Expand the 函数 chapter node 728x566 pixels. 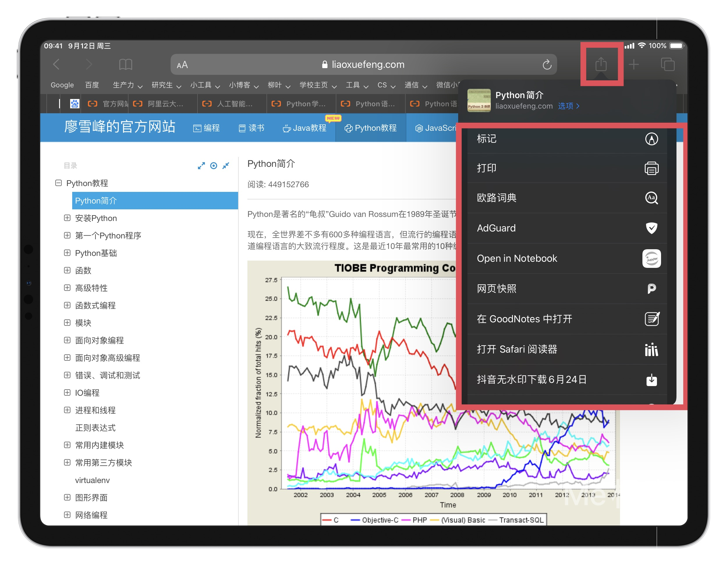click(67, 270)
